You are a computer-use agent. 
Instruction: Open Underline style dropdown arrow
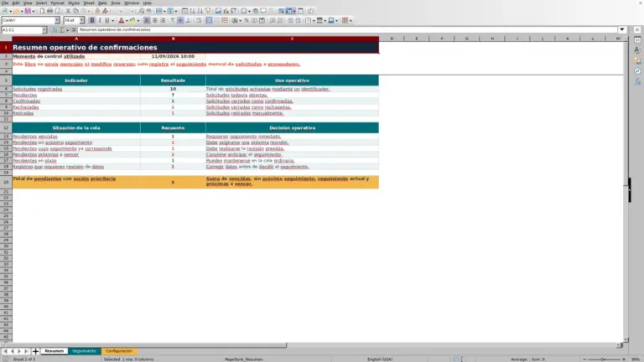point(112,20)
